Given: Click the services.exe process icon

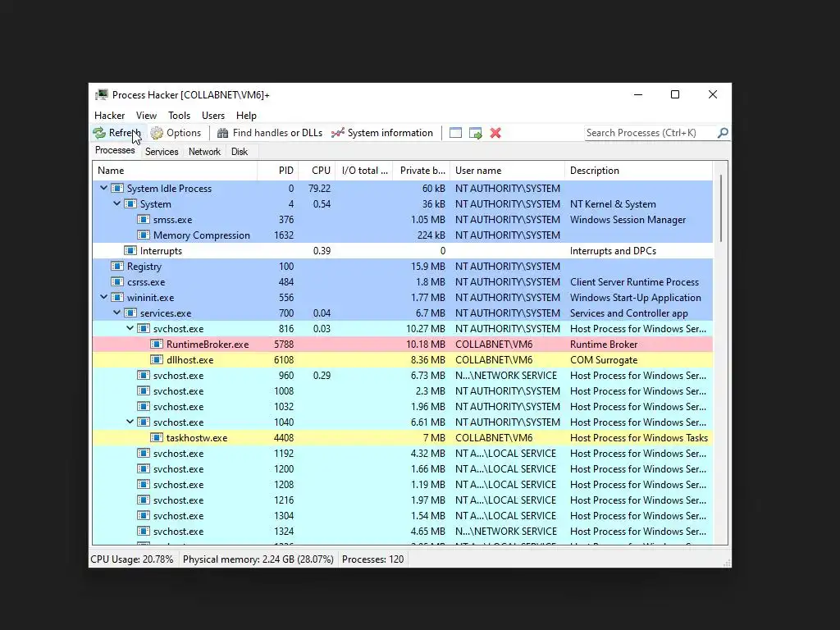Looking at the screenshot, I should click(x=130, y=313).
